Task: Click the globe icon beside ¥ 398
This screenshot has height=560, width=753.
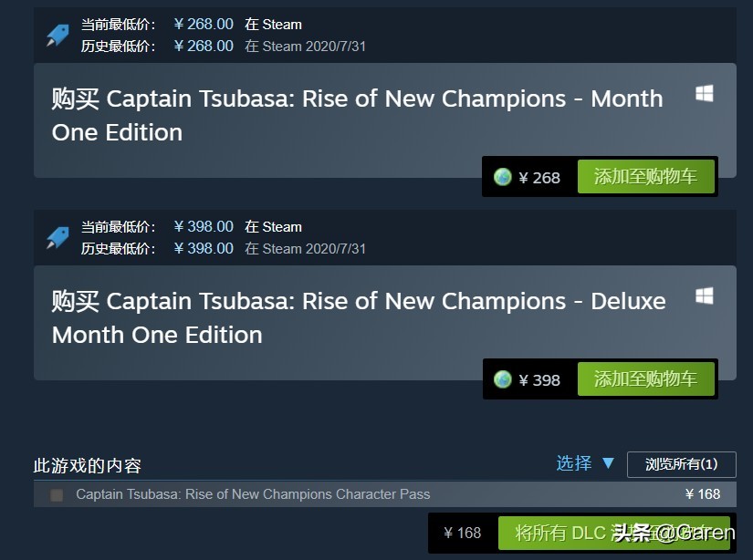Action: pos(503,379)
